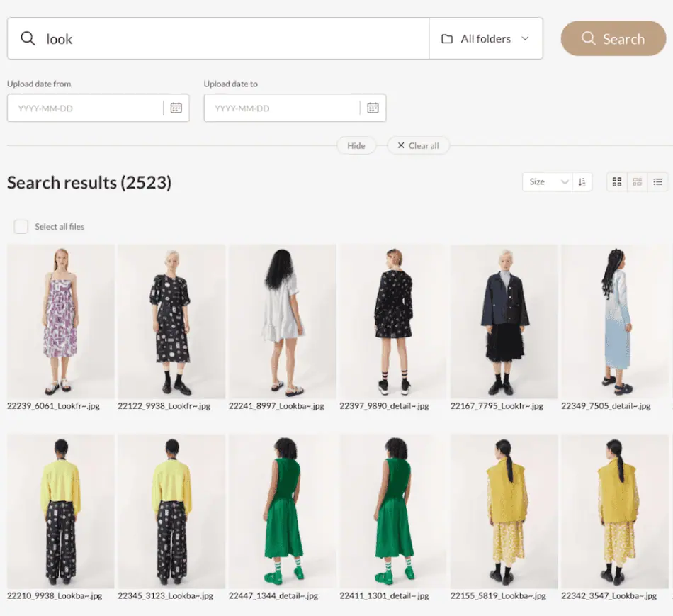Click file name 22397_9890_detail~.jpg
673x616 pixels.
384,406
